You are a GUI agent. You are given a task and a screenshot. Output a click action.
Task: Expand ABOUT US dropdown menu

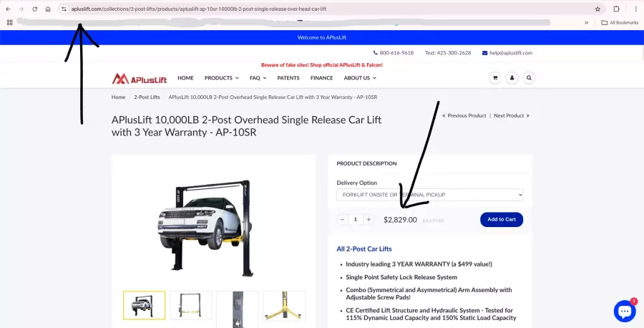tap(360, 77)
